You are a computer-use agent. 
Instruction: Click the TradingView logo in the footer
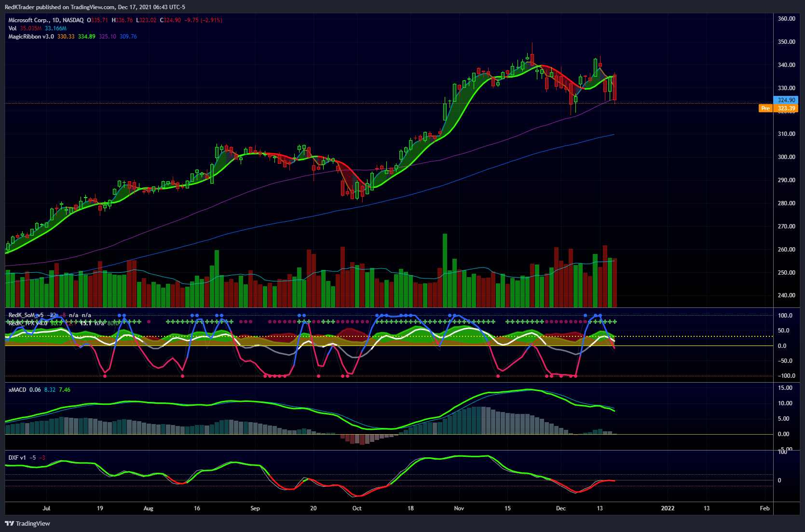pyautogui.click(x=27, y=523)
